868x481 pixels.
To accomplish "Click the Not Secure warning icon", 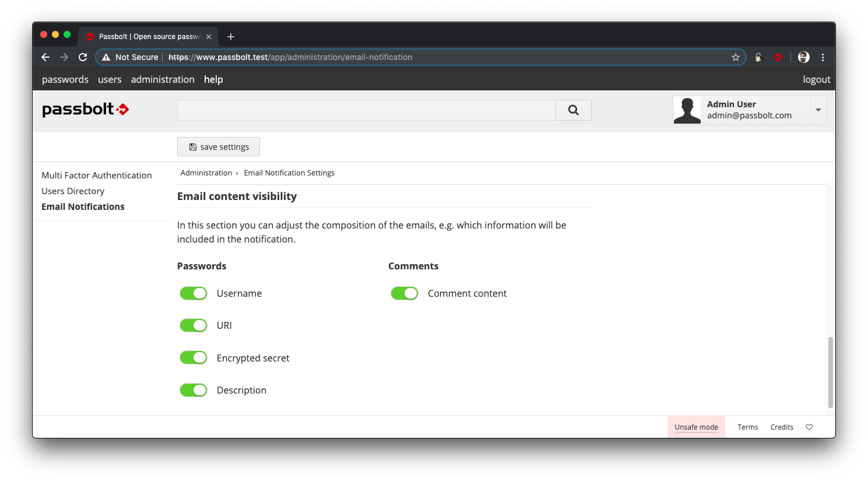I will 106,57.
